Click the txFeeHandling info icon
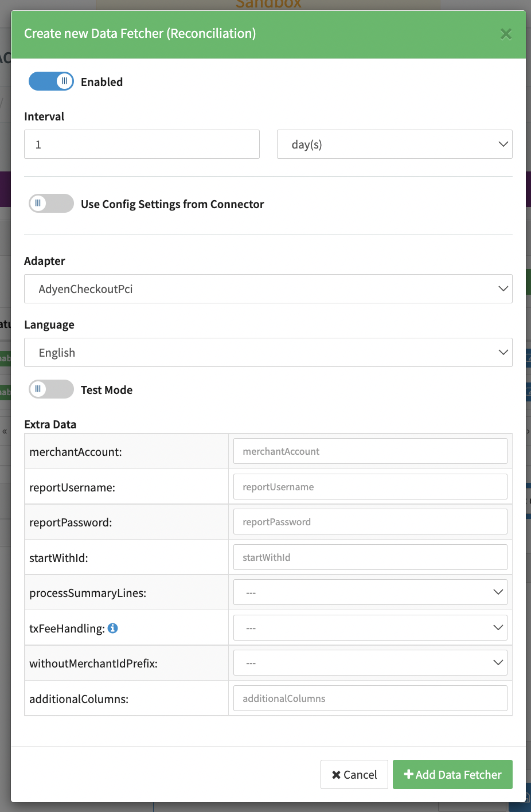Image resolution: width=531 pixels, height=812 pixels. tap(113, 628)
